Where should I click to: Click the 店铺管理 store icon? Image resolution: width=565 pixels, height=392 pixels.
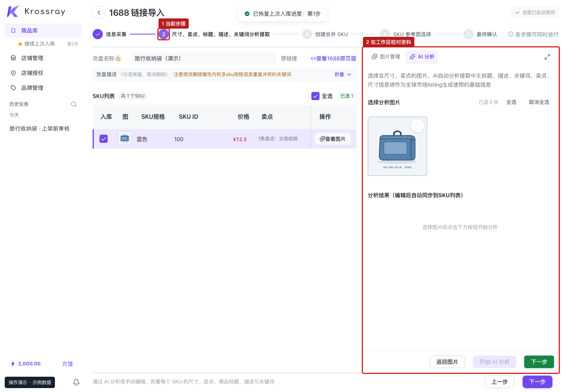(x=13, y=58)
